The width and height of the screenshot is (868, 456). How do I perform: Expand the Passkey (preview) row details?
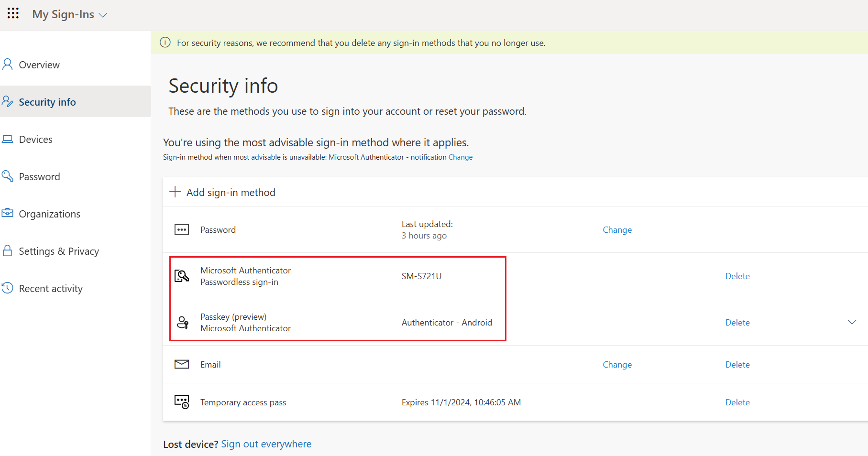coord(851,322)
